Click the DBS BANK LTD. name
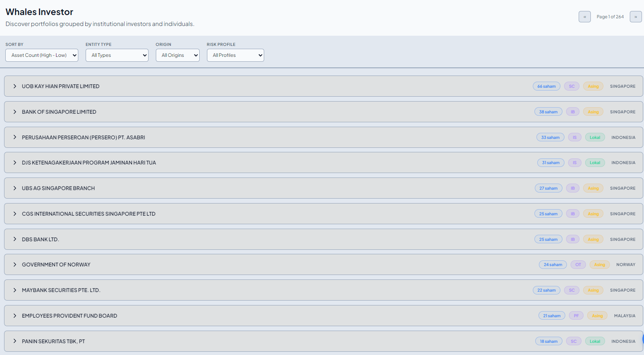The width and height of the screenshot is (644, 355). tap(41, 239)
